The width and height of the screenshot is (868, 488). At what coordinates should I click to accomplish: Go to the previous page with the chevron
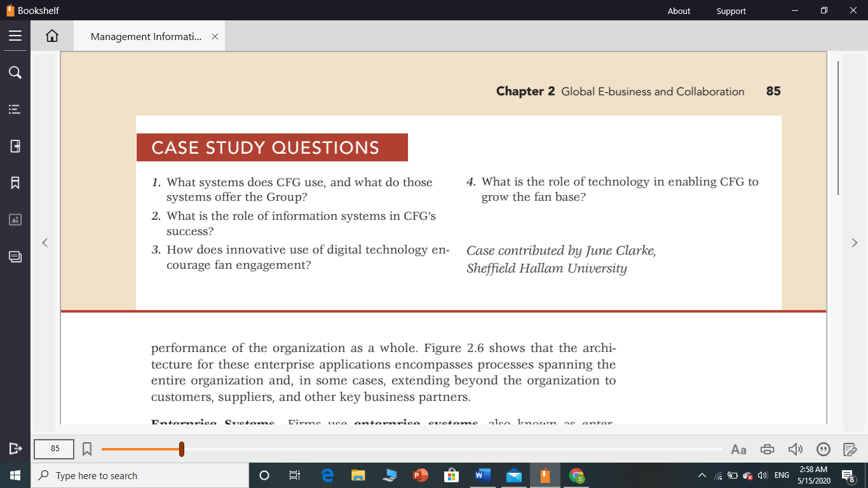44,242
